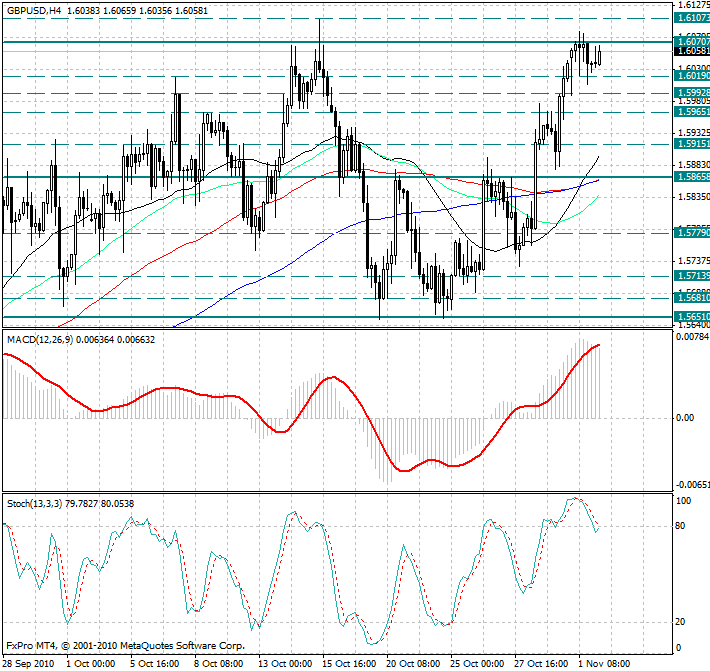Click the 80 Stochastic scale value
This screenshot has height=671, width=710.
pos(680,526)
